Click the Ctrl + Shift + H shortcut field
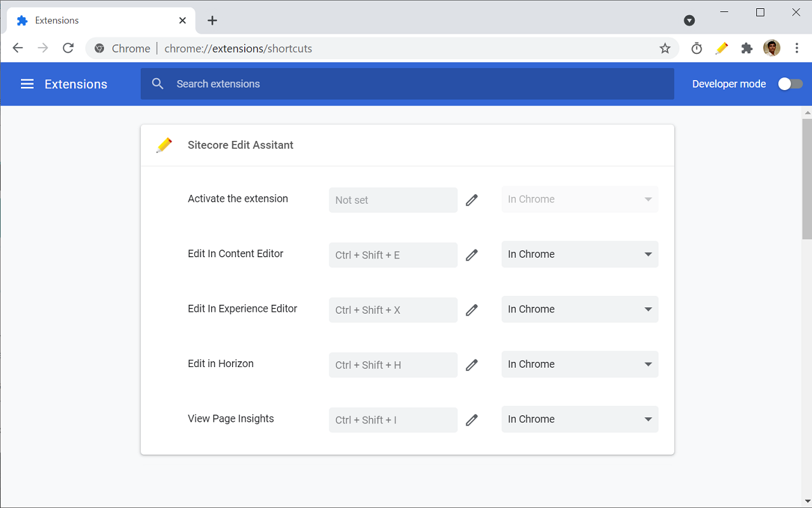This screenshot has height=508, width=812. pos(393,365)
